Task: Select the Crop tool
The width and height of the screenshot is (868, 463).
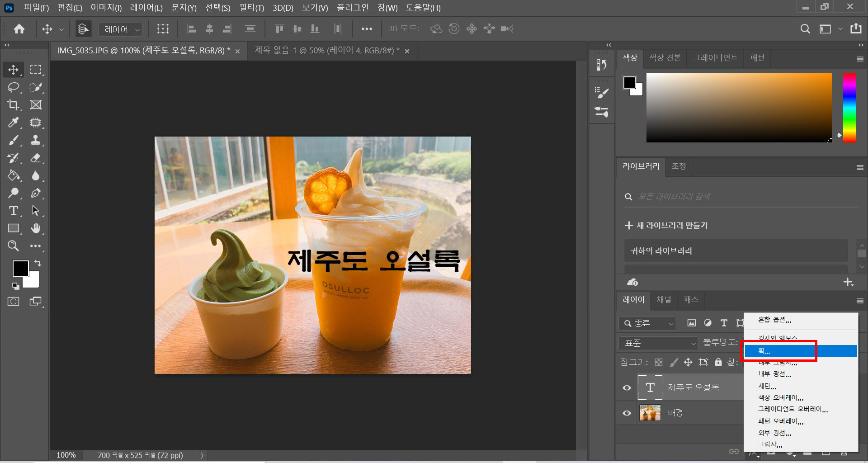Action: click(x=13, y=105)
